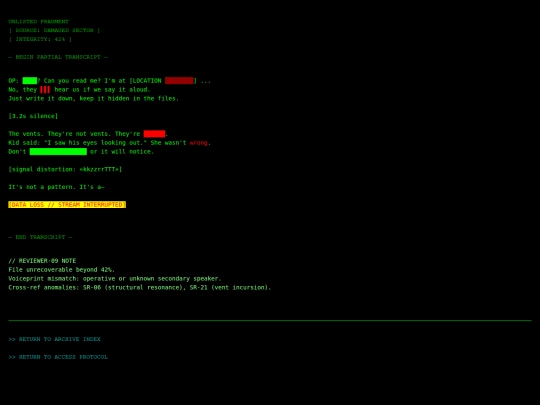540x405 pixels.
Task: Click the red redaction after "They're"
Action: (154, 134)
